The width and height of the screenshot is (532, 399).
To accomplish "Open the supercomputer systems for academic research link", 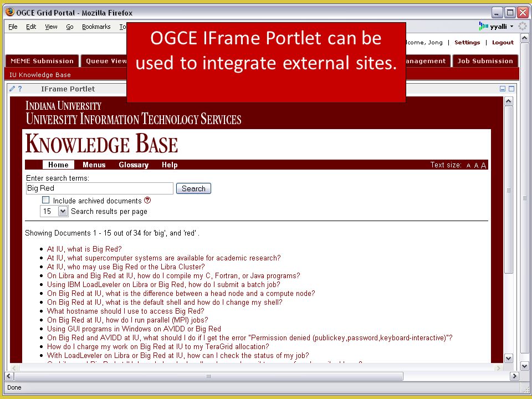I will click(x=164, y=258).
